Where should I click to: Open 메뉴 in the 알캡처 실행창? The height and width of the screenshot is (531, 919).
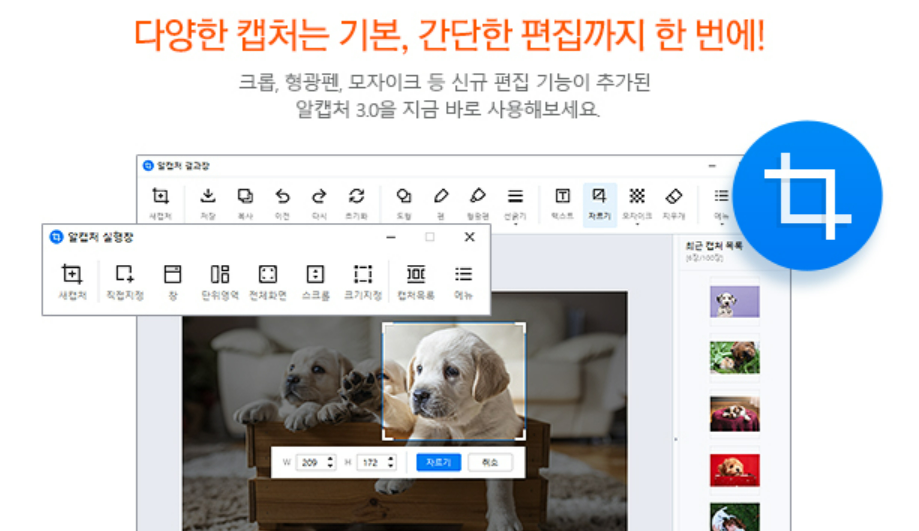coord(463,281)
